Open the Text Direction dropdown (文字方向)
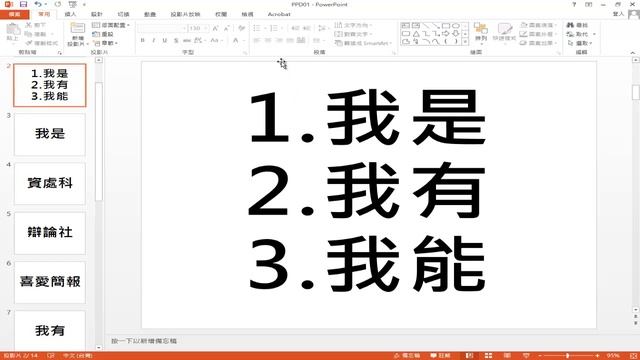The width and height of the screenshot is (640, 360). coord(353,25)
